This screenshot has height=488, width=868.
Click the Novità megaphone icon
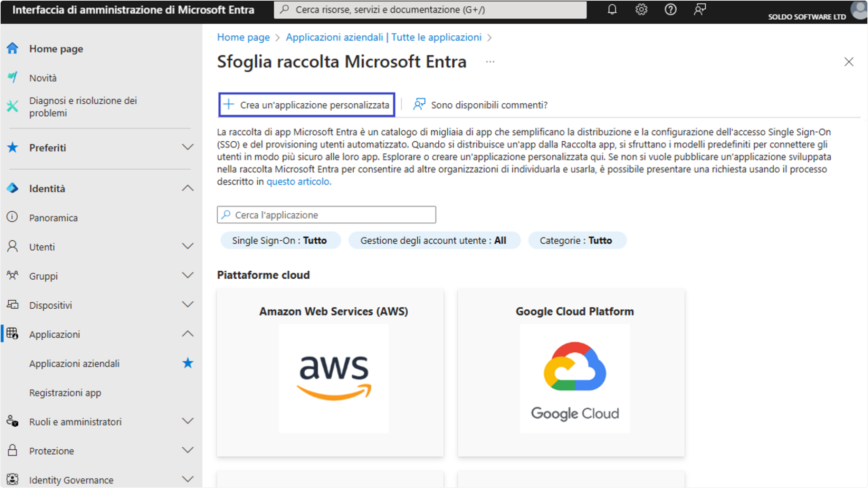pos(13,78)
